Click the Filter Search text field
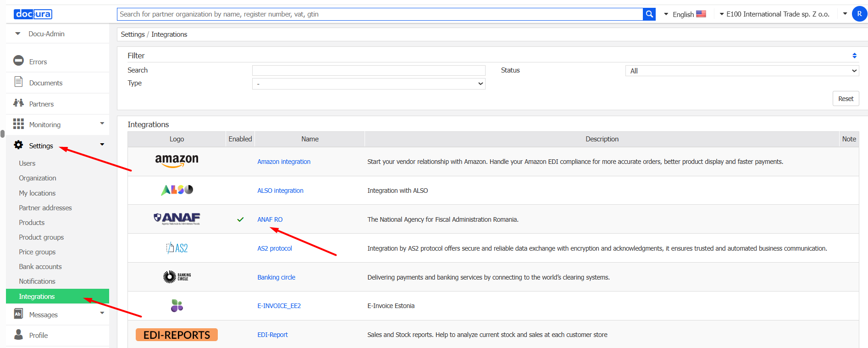This screenshot has width=868, height=348. point(369,70)
